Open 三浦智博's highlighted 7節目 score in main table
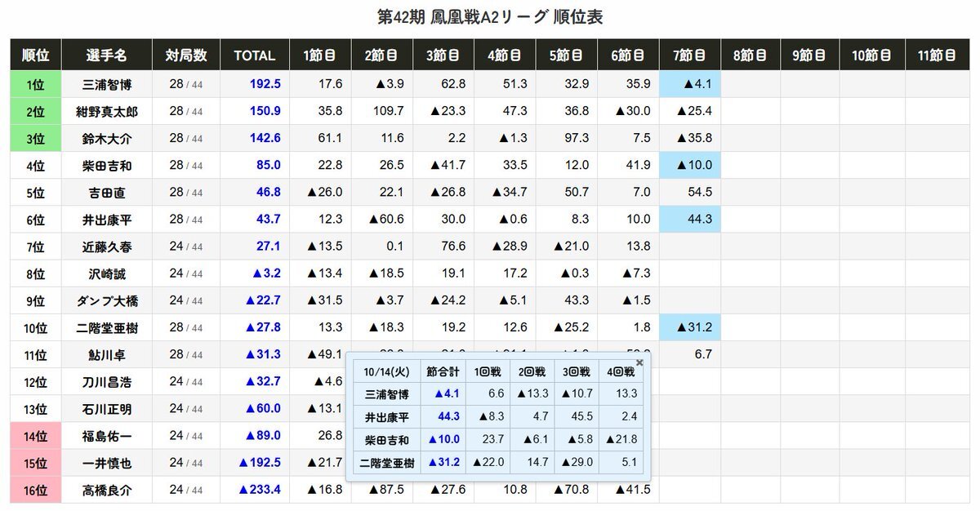This screenshot has height=511, width=980. [x=690, y=84]
